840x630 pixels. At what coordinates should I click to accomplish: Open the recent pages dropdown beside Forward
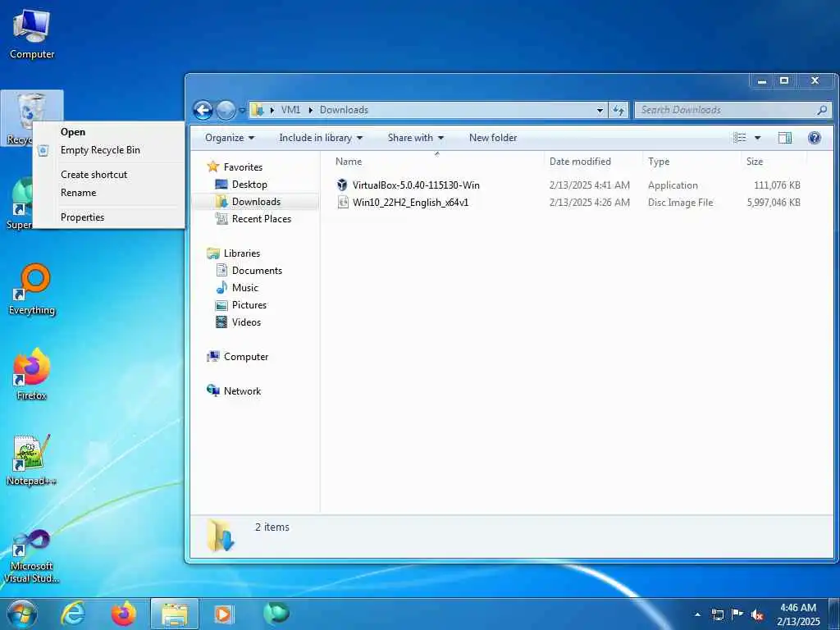pyautogui.click(x=242, y=111)
